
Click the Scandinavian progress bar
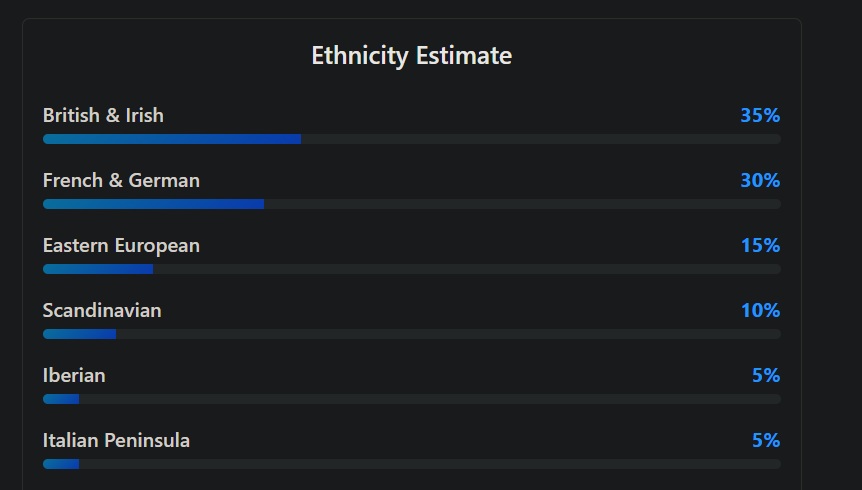pos(412,334)
